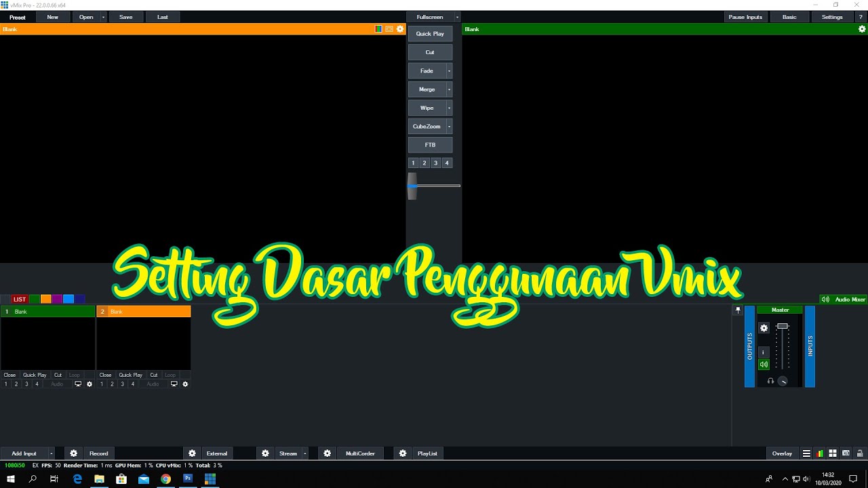Open PlayList settings gear
This screenshot has width=868, height=488.
tap(403, 453)
